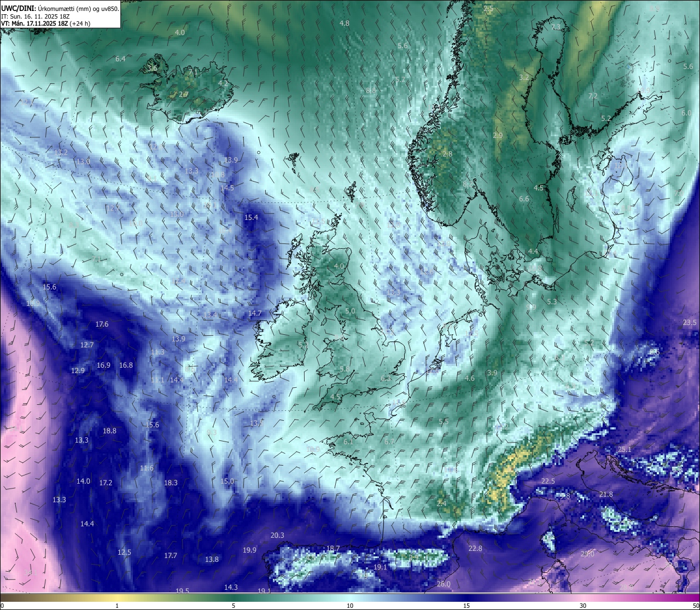Click the 5.3 value over northern Germany
Screen dimensions: 700x610
coord(551,301)
